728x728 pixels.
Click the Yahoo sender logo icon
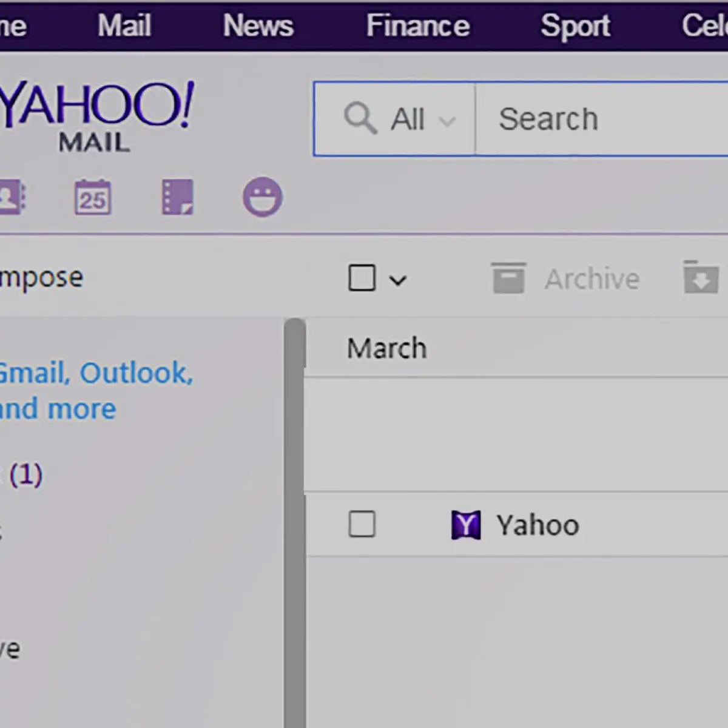[466, 525]
